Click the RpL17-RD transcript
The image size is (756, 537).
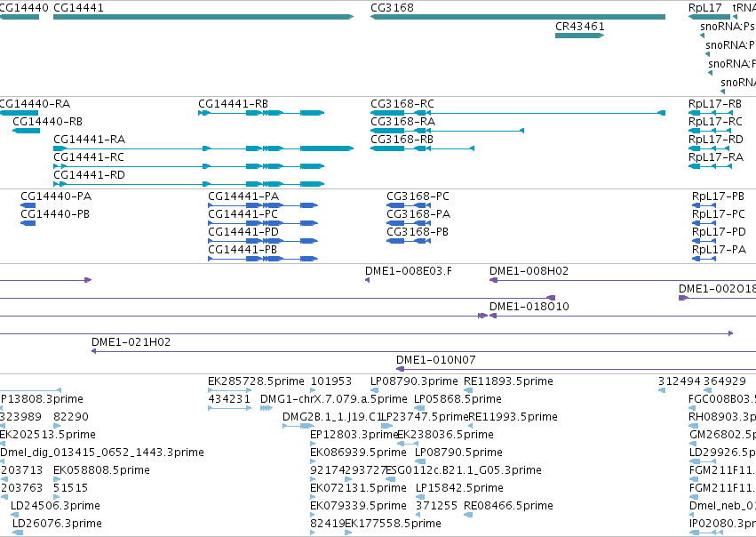tap(709, 148)
